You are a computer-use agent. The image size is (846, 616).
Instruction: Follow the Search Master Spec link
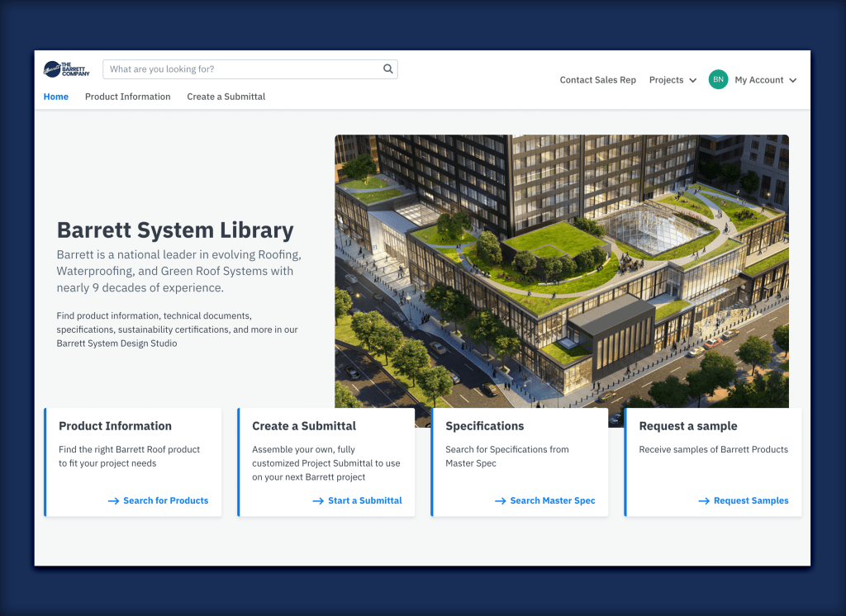553,500
